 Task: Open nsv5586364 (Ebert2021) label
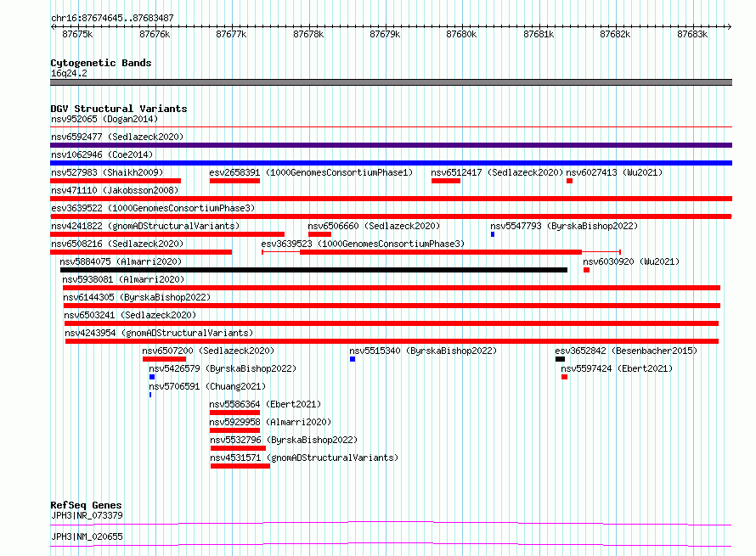pyautogui.click(x=265, y=404)
